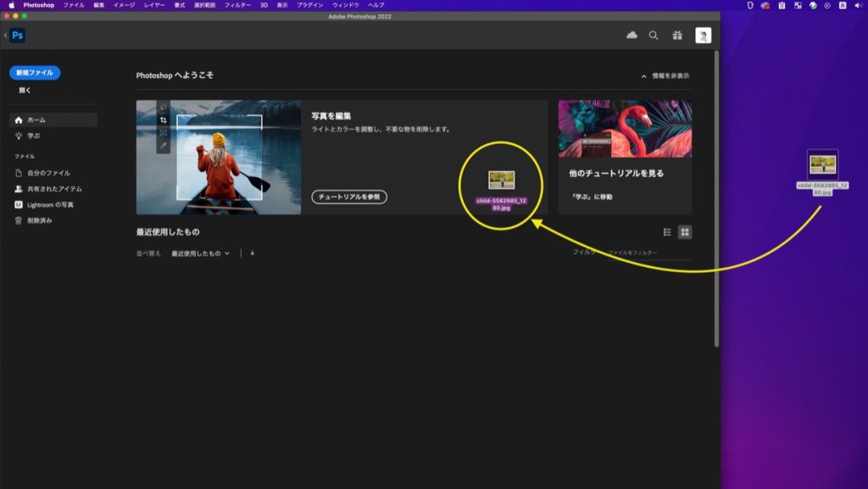Follow the 「学ぶ」に移動 link
868x489 pixels.
(593, 197)
